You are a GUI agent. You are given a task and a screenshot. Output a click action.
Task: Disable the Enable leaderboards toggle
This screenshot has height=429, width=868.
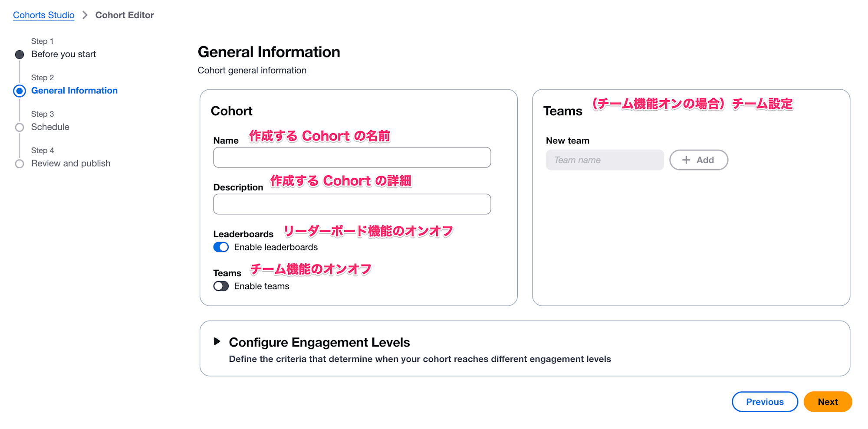(221, 247)
